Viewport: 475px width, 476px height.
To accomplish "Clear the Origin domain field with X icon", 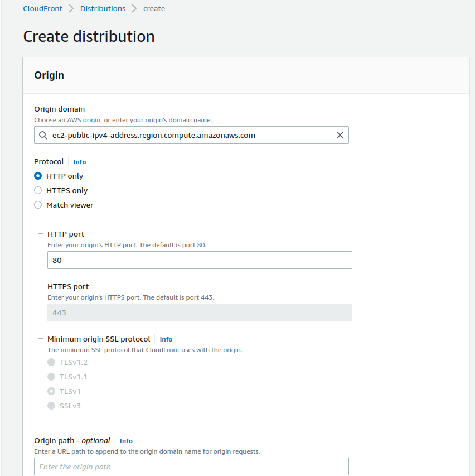I will click(x=340, y=136).
